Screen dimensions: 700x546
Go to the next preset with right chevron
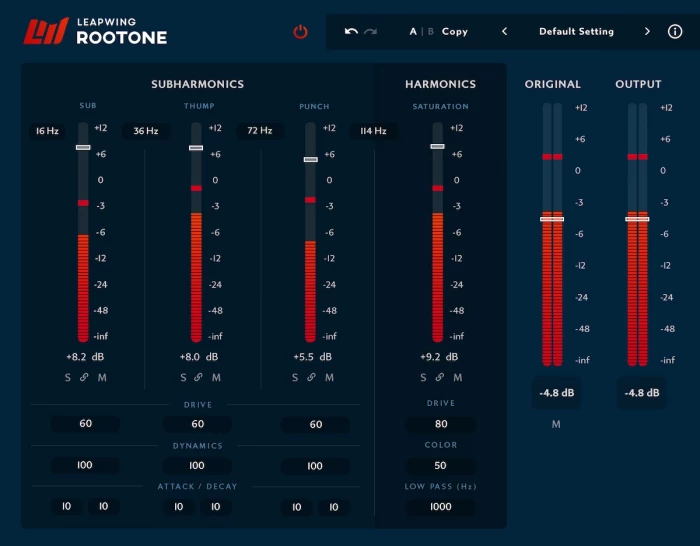pyautogui.click(x=647, y=32)
